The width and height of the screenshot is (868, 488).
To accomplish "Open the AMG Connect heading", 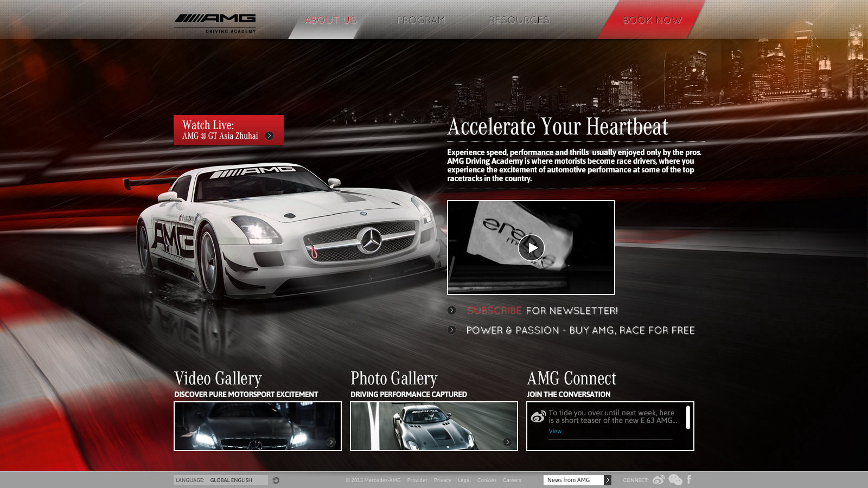I will point(571,378).
